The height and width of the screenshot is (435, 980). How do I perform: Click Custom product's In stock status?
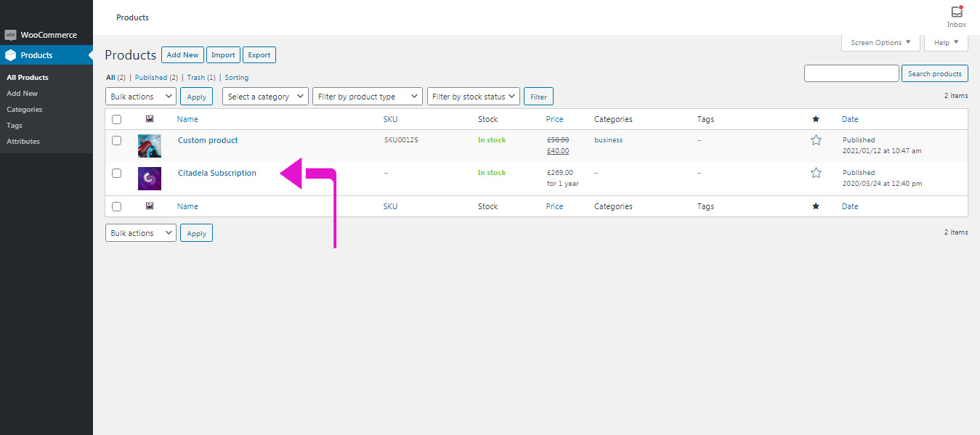(492, 140)
